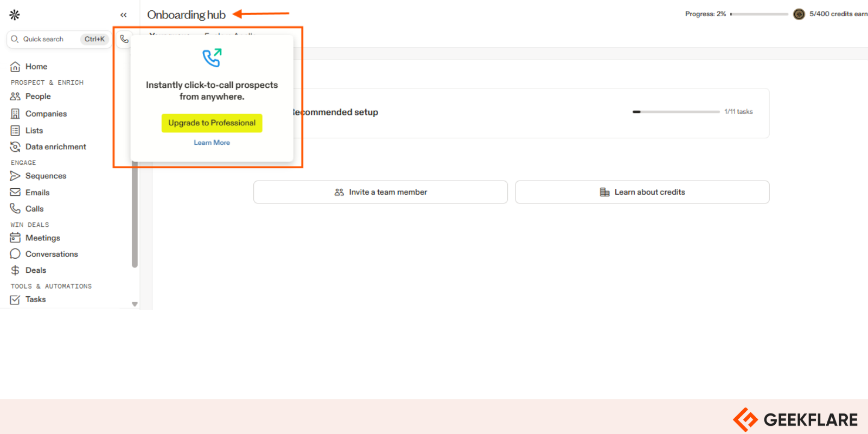This screenshot has width=868, height=434.
Task: Click the Calls phone icon
Action: [15, 209]
